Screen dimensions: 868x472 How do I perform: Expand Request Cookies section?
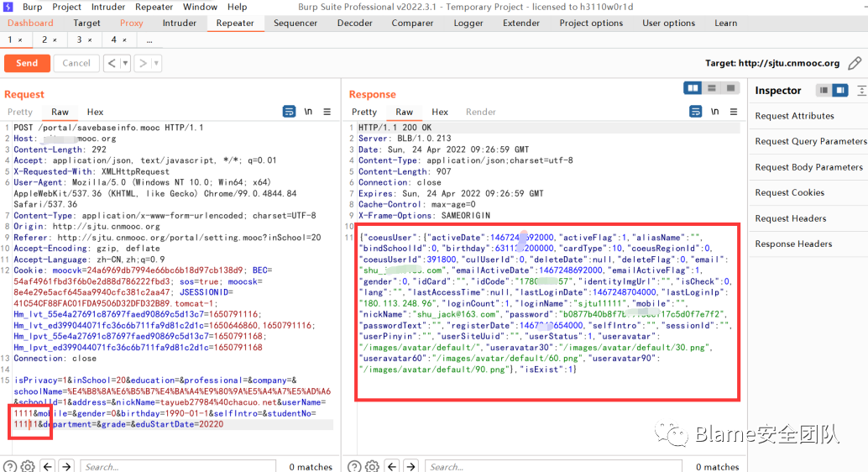[789, 192]
